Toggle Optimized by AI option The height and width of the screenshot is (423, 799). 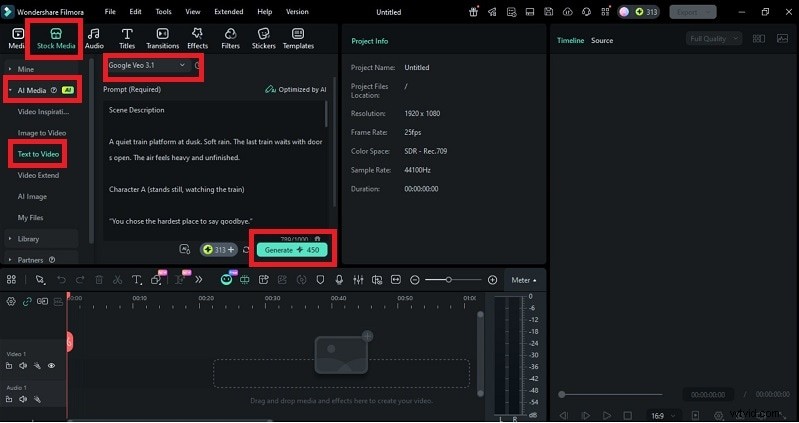click(x=296, y=89)
